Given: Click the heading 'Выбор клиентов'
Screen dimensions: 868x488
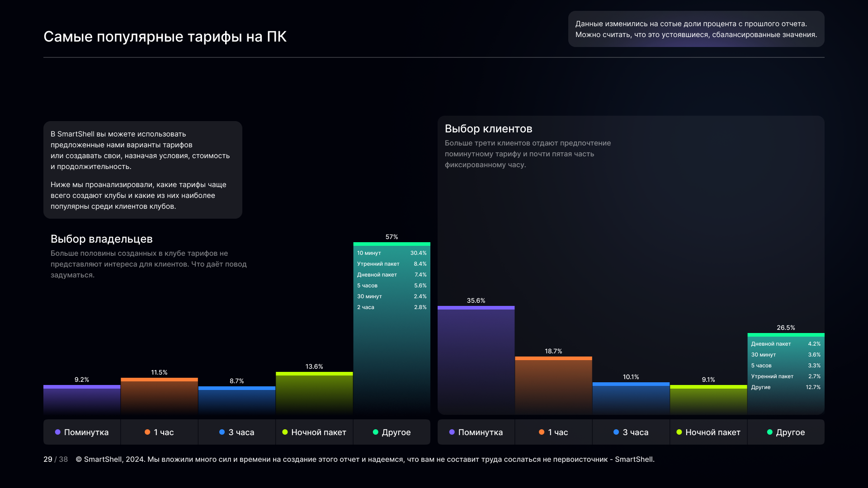Looking at the screenshot, I should point(488,129).
